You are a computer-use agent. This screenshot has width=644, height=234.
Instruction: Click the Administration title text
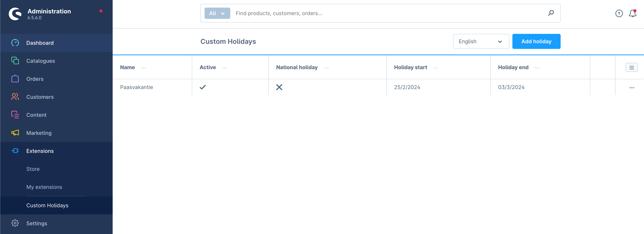[49, 11]
